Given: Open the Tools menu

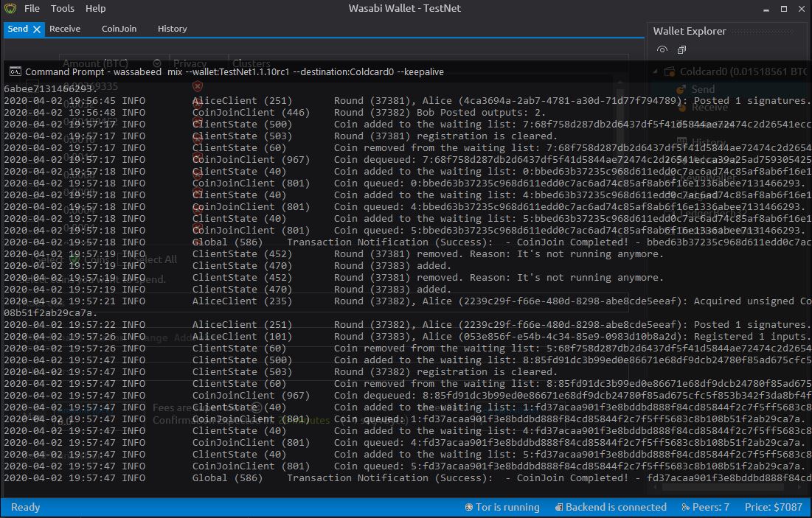Looking at the screenshot, I should [62, 8].
